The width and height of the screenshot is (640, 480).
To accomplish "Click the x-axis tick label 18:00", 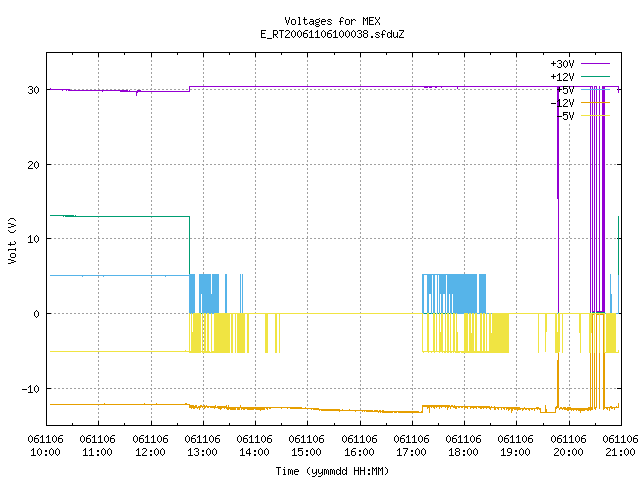I will [463, 452].
